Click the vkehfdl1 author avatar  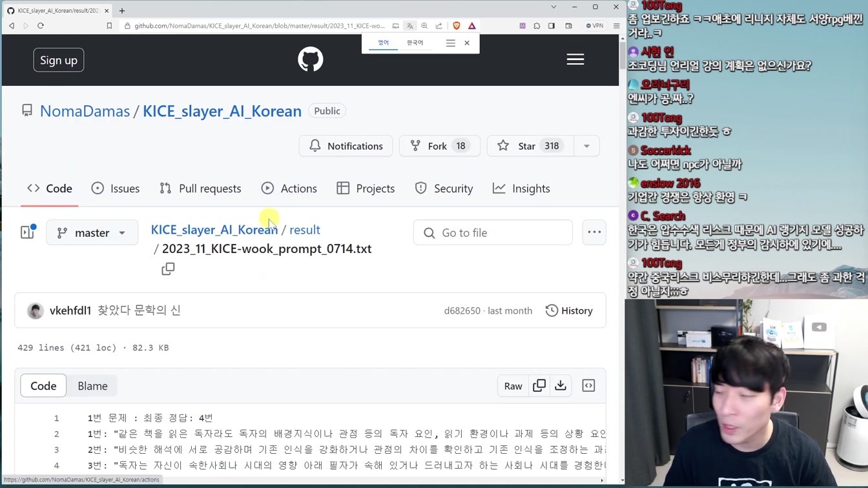click(x=36, y=310)
